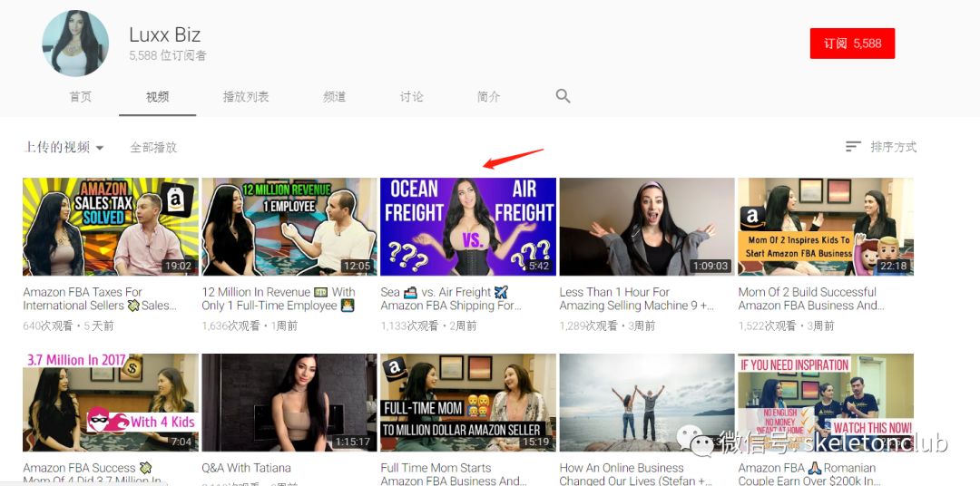This screenshot has width=980, height=486.
Task: Open the channel search magnifier icon
Action: [563, 95]
